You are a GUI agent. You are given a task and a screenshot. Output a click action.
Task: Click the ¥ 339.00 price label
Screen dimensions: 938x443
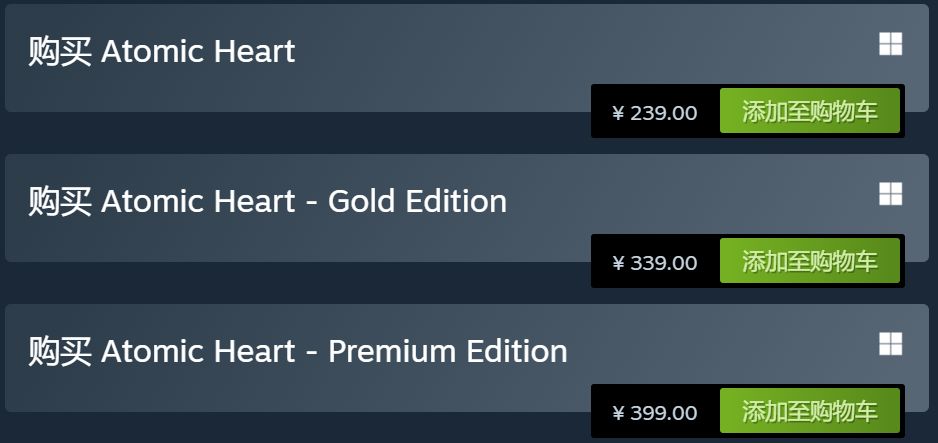[655, 262]
